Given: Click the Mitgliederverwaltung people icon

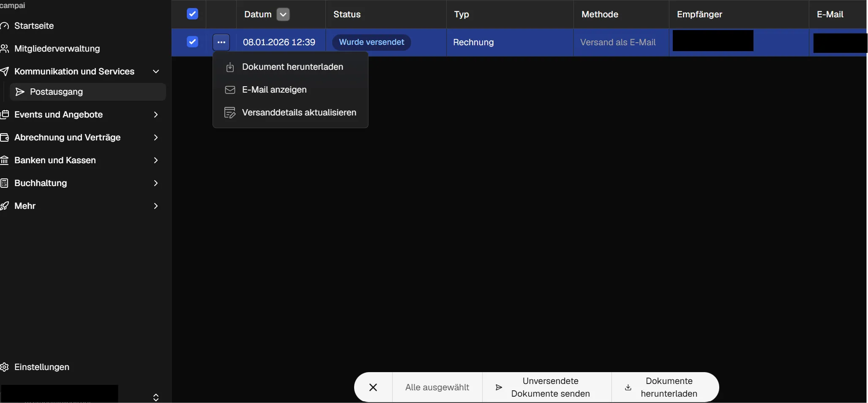Looking at the screenshot, I should [x=5, y=49].
